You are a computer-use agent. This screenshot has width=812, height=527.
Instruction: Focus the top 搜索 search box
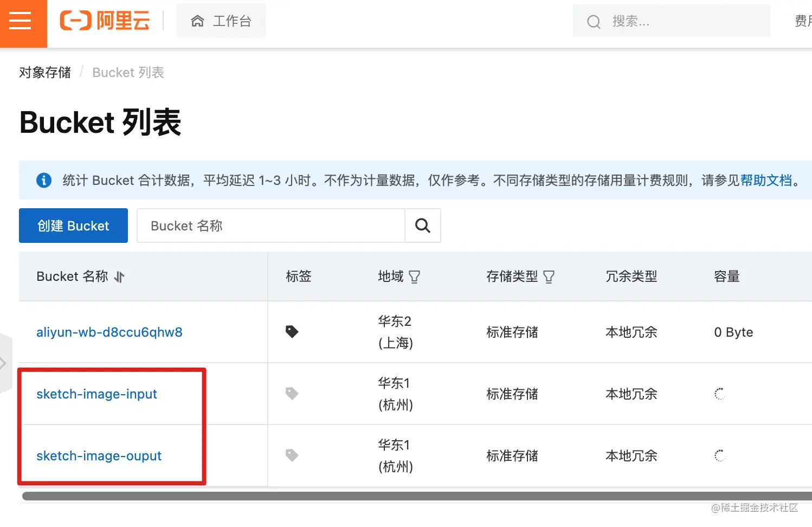pos(671,21)
